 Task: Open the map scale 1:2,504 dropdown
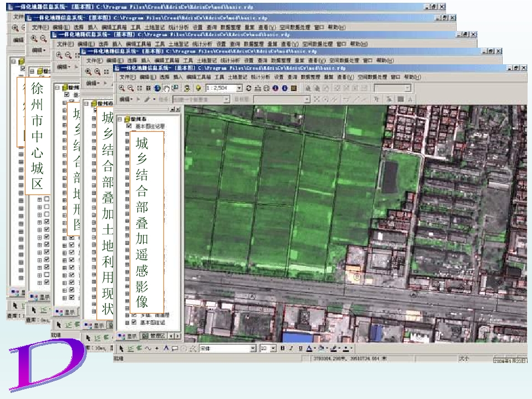(x=239, y=88)
